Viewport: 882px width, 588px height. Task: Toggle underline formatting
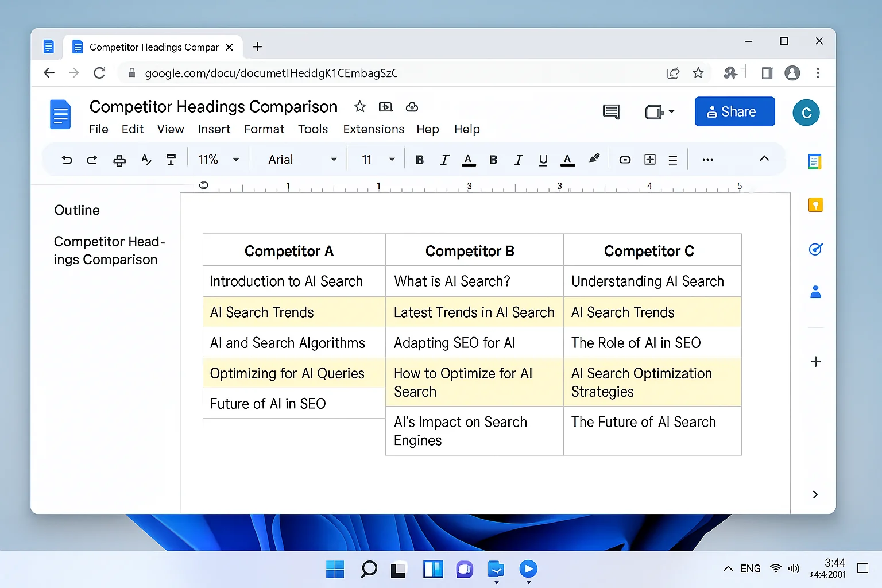pyautogui.click(x=543, y=159)
